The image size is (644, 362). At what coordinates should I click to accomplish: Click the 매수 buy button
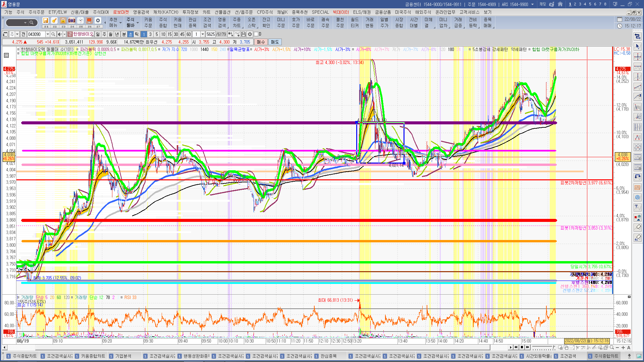pyautogui.click(x=261, y=42)
